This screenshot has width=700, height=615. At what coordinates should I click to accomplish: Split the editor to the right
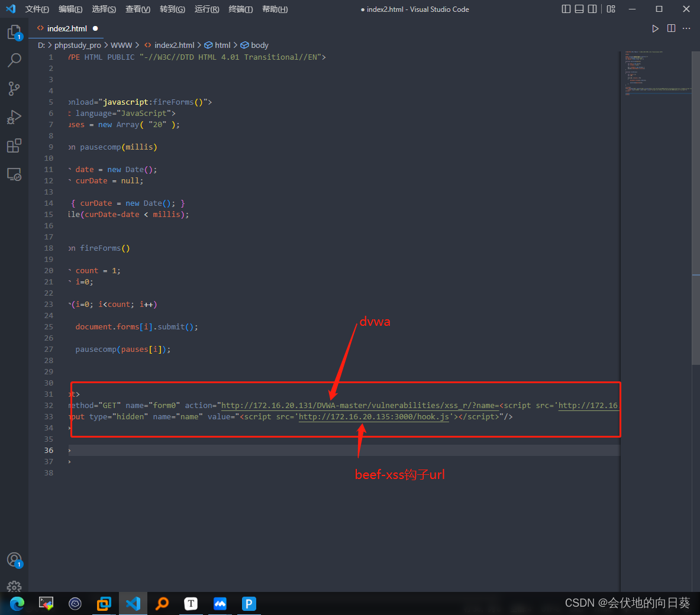671,28
